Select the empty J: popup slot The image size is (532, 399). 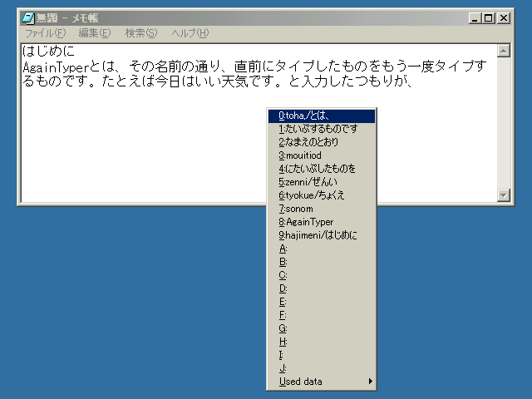[x=322, y=368]
